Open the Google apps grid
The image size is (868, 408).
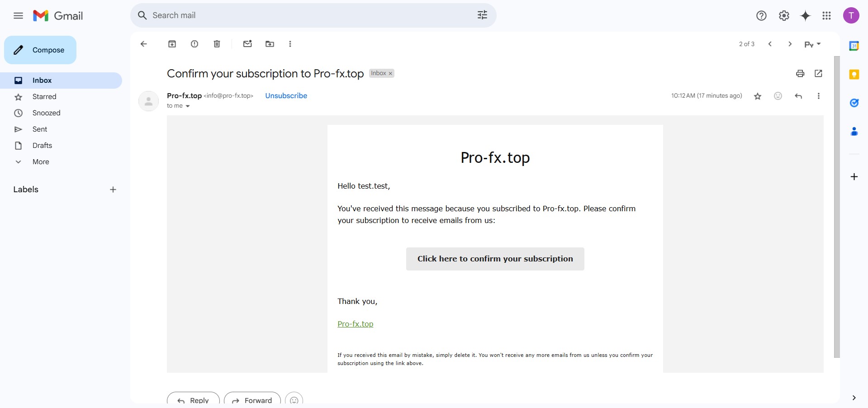[x=827, y=16]
